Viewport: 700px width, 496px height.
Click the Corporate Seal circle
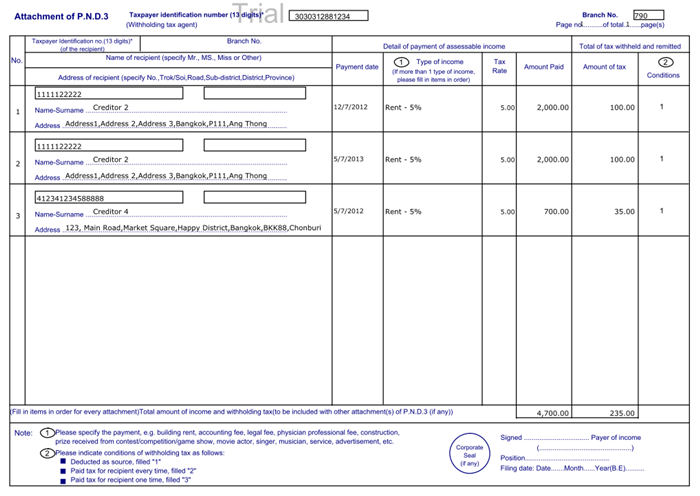469,454
